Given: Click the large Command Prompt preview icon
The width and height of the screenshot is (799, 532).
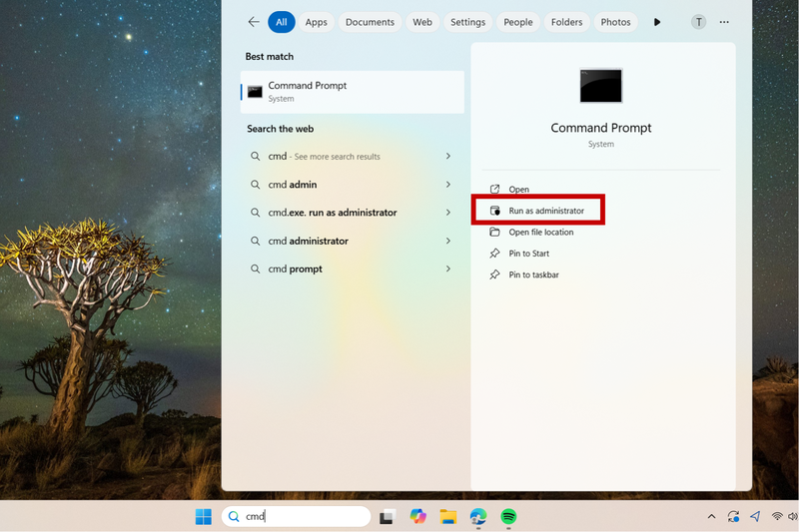Looking at the screenshot, I should 601,86.
